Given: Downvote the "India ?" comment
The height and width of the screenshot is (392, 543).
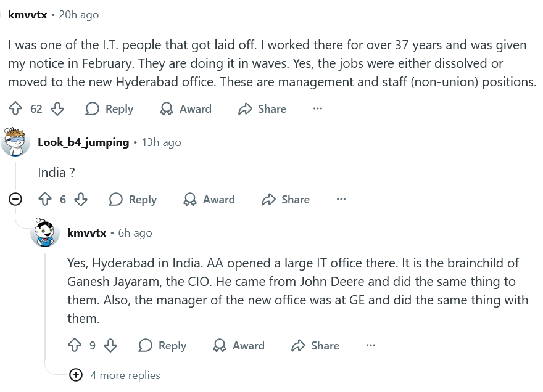Looking at the screenshot, I should 80,200.
